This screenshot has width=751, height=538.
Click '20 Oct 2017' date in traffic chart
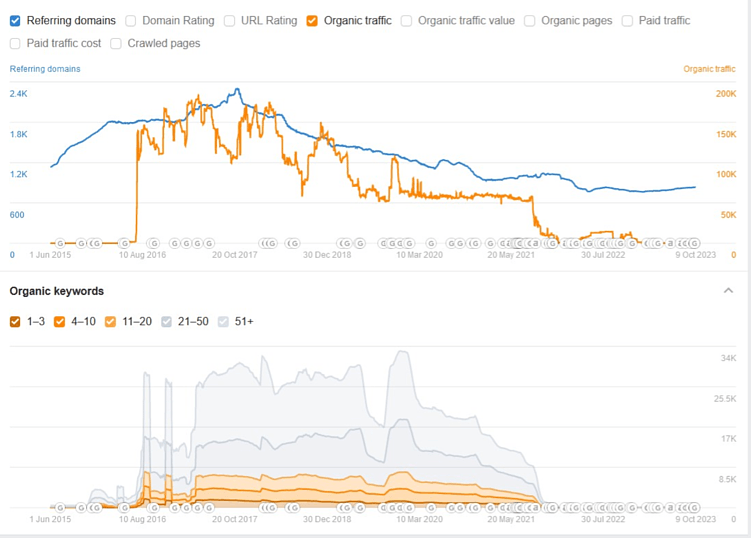click(x=235, y=255)
